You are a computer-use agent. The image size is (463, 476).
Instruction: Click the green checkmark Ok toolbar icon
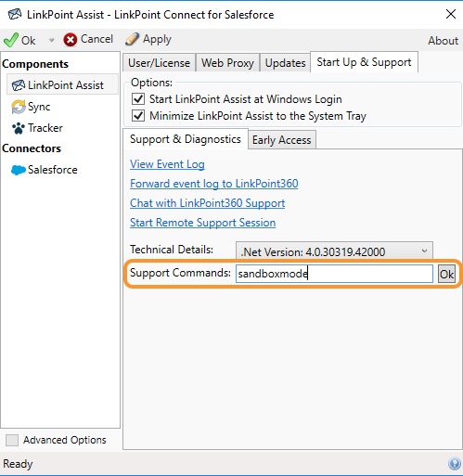tap(11, 40)
